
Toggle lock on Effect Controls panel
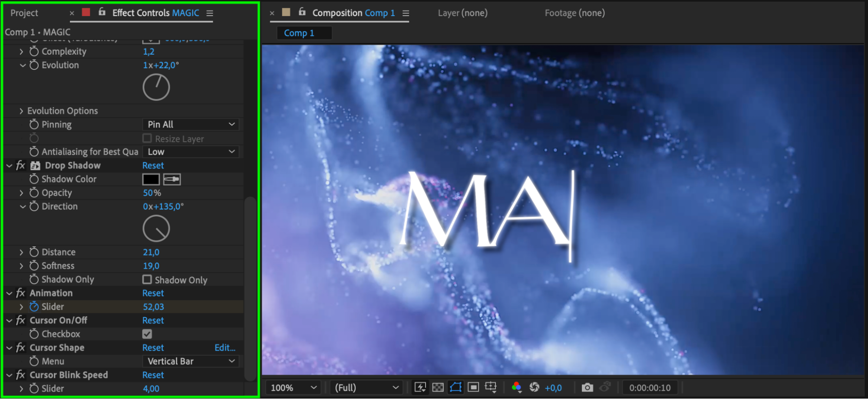(102, 12)
